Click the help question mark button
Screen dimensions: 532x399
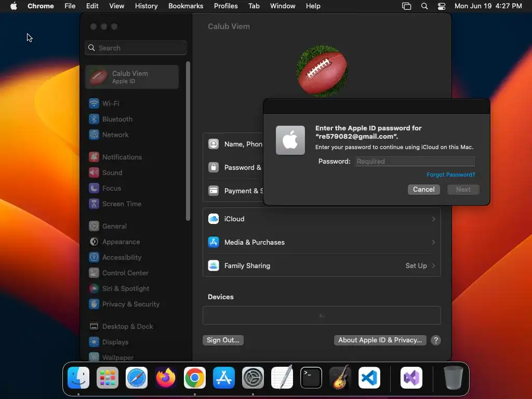point(436,340)
